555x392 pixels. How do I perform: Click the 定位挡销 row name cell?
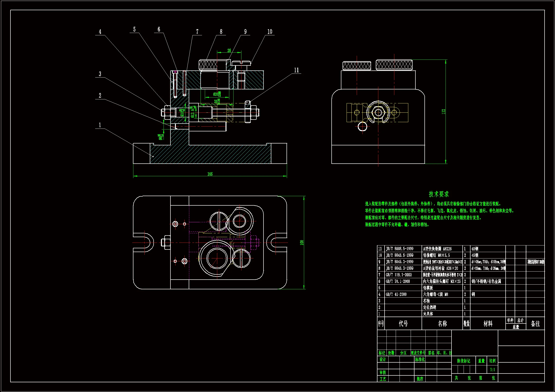click(x=430, y=307)
